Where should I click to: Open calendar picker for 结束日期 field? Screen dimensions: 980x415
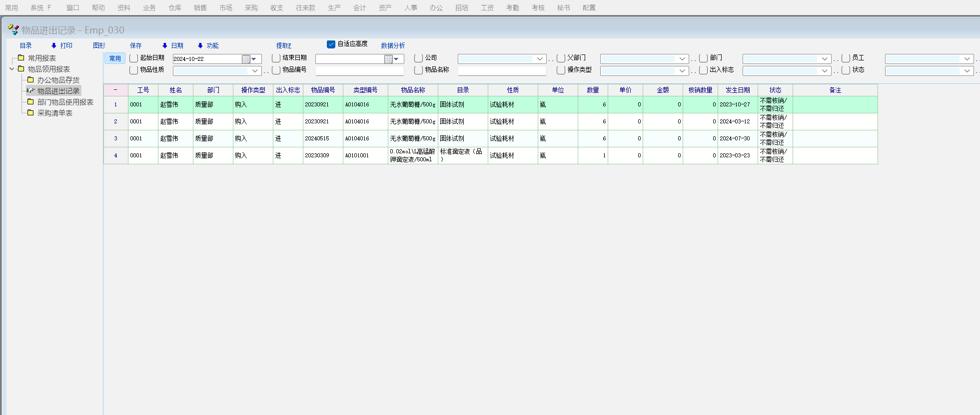point(388,59)
